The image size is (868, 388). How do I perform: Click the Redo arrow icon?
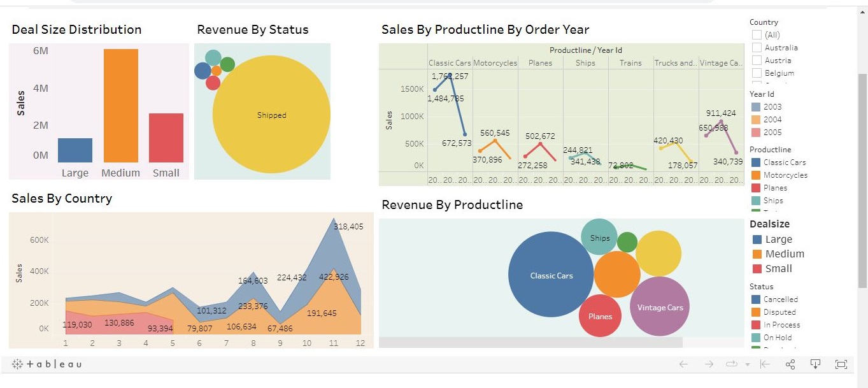(x=709, y=364)
